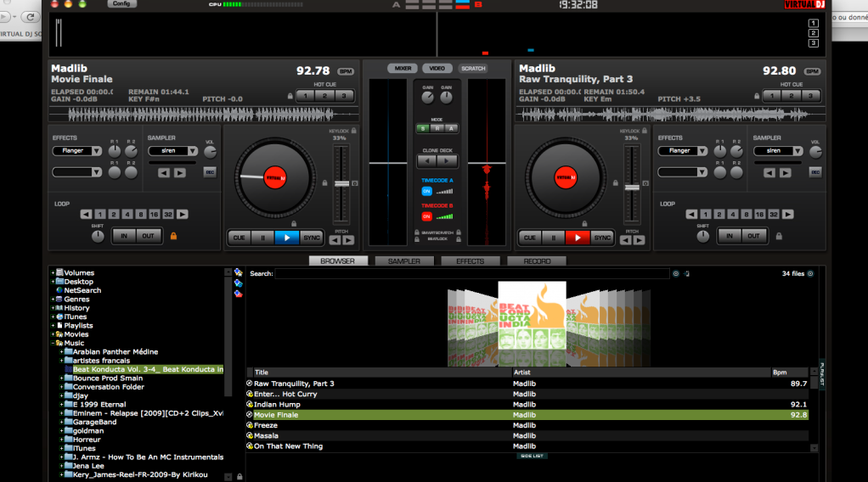Image resolution: width=868 pixels, height=482 pixels.
Task: Pause the left deck
Action: tap(263, 238)
